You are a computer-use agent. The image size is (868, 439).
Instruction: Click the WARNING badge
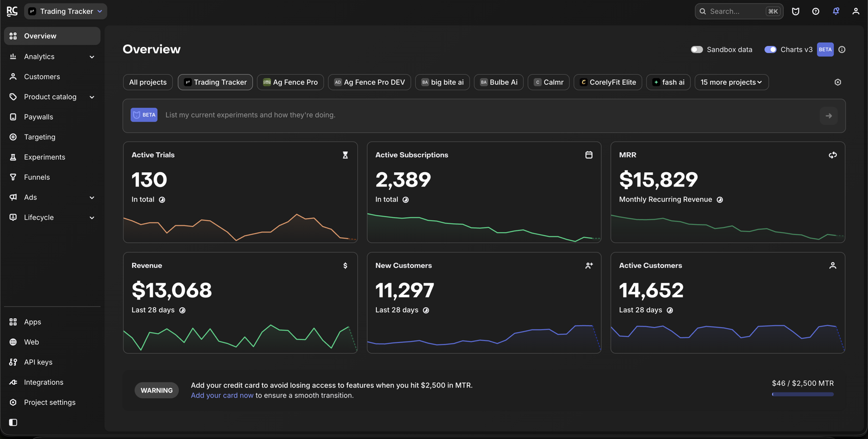click(157, 390)
